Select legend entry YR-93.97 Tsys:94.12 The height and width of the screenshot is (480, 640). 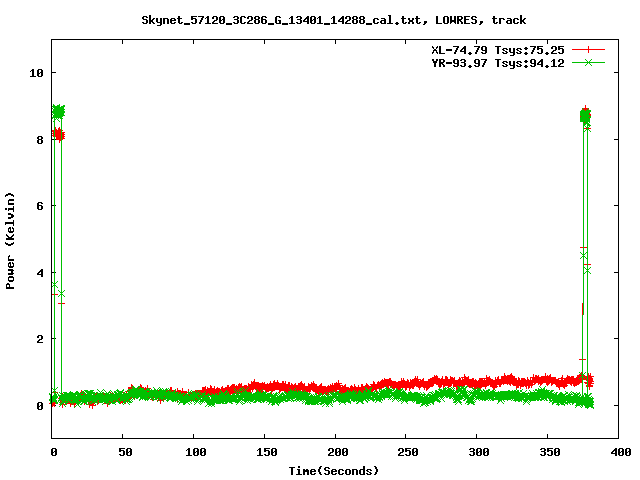[498, 63]
